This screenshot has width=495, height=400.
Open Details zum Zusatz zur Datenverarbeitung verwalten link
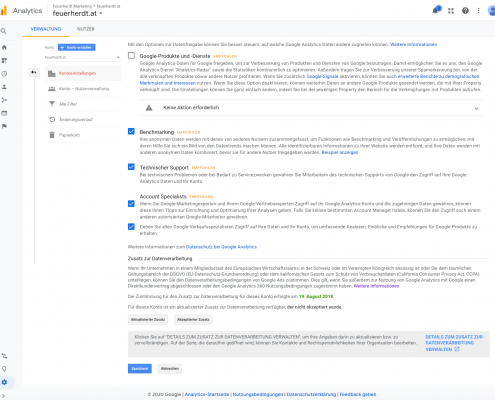(x=454, y=343)
